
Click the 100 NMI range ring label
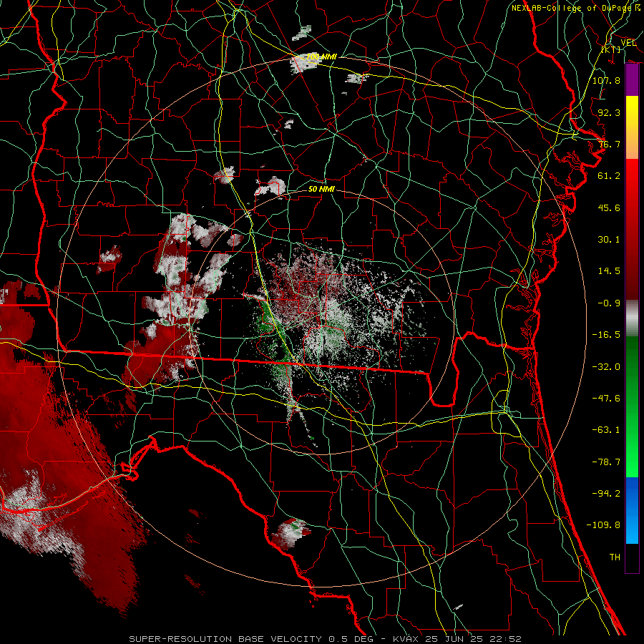321,57
